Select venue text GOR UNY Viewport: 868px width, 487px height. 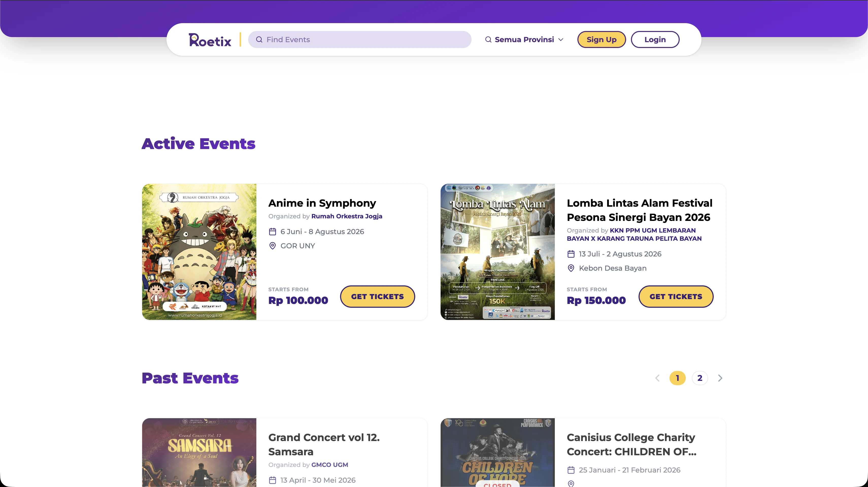[x=298, y=246]
